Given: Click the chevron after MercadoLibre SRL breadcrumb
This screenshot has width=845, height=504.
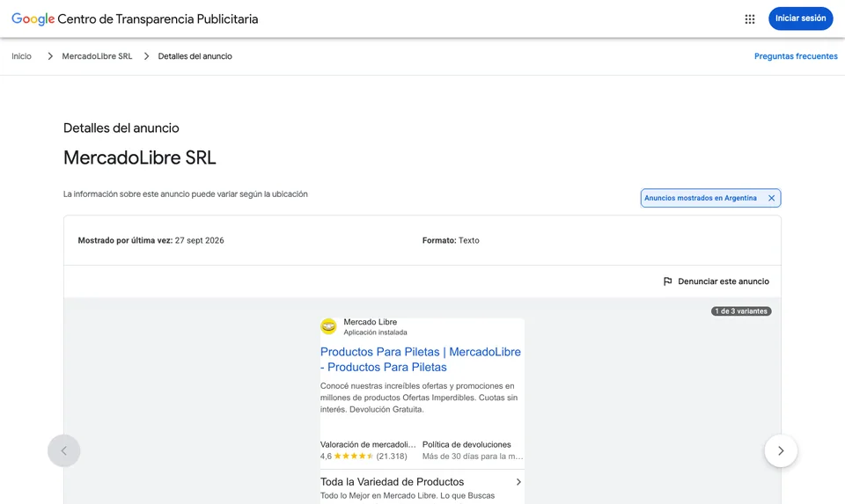Looking at the screenshot, I should (146, 56).
